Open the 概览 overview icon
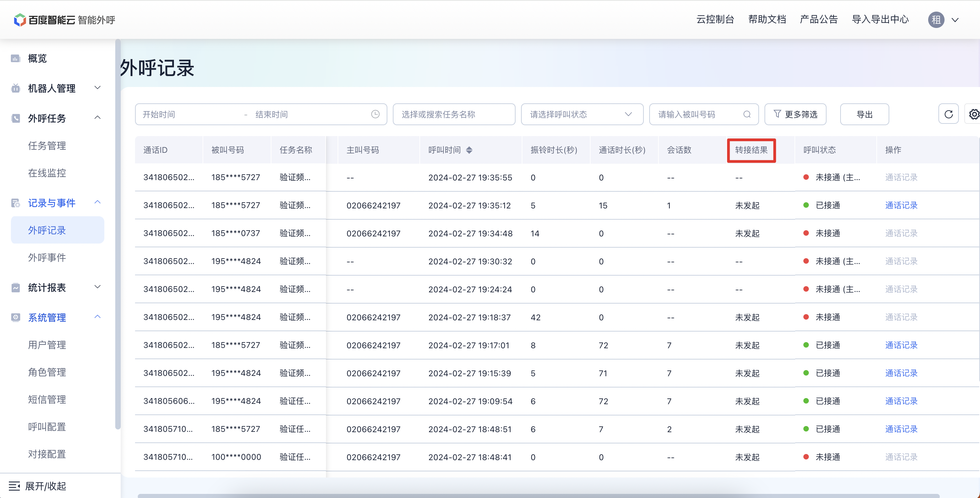980x498 pixels. [x=15, y=58]
